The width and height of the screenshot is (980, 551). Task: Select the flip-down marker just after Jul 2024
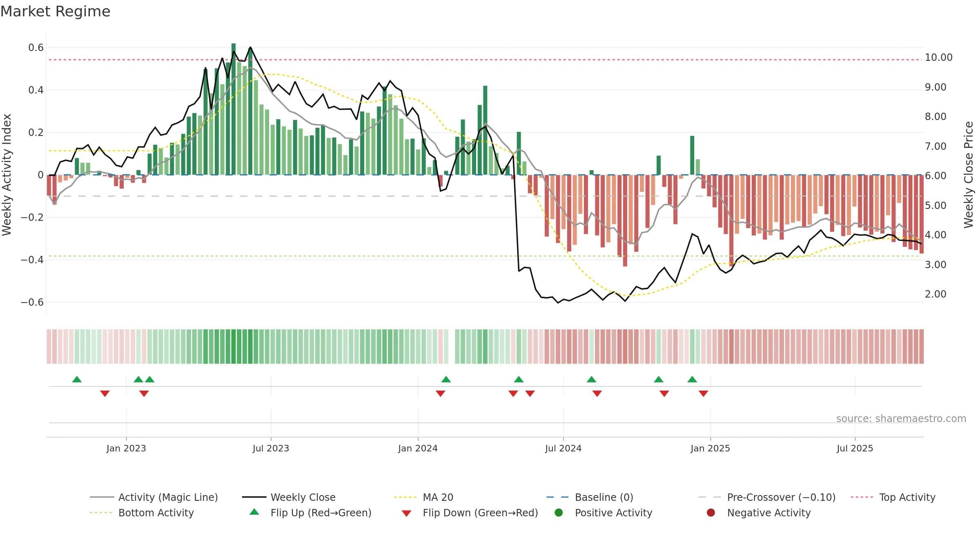click(x=597, y=393)
